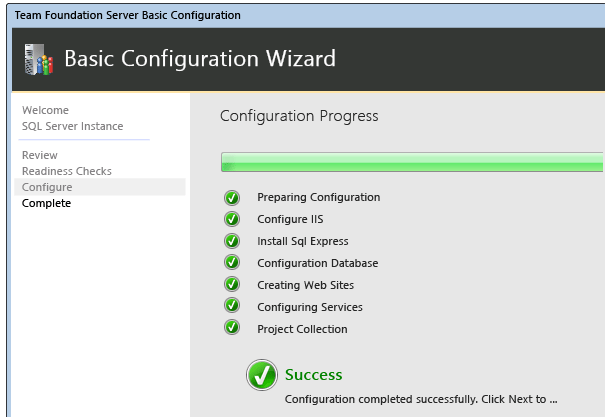The height and width of the screenshot is (420, 612).
Task: Switch to the Configure step
Action: point(47,187)
